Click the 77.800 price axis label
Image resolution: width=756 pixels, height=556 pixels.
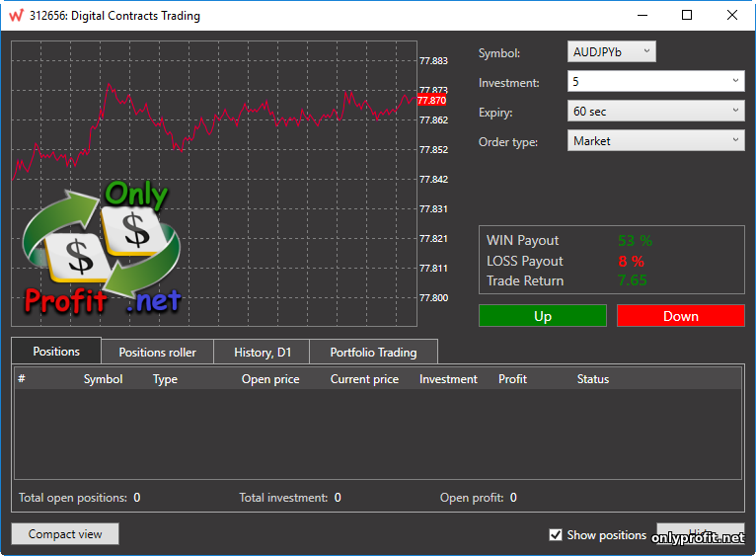tap(433, 298)
